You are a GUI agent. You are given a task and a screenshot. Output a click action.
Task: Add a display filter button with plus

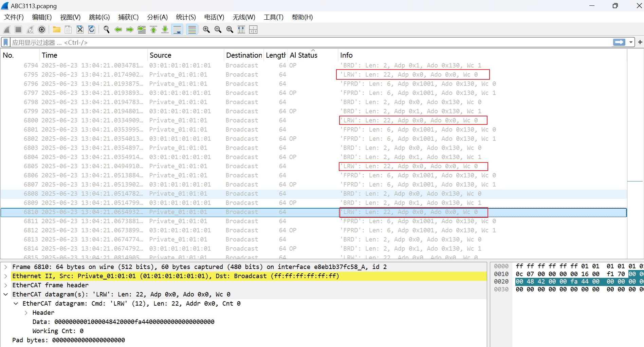point(640,42)
